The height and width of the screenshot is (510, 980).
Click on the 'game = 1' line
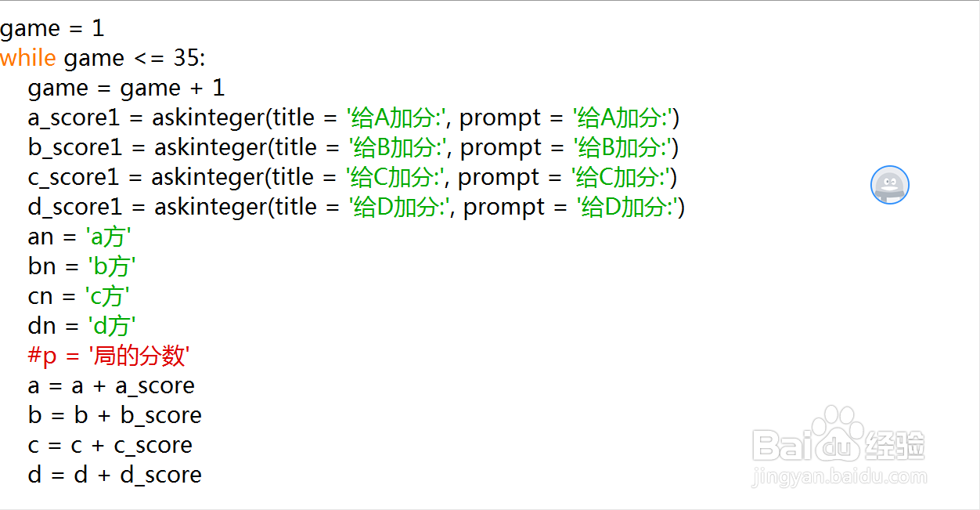pyautogui.click(x=52, y=28)
